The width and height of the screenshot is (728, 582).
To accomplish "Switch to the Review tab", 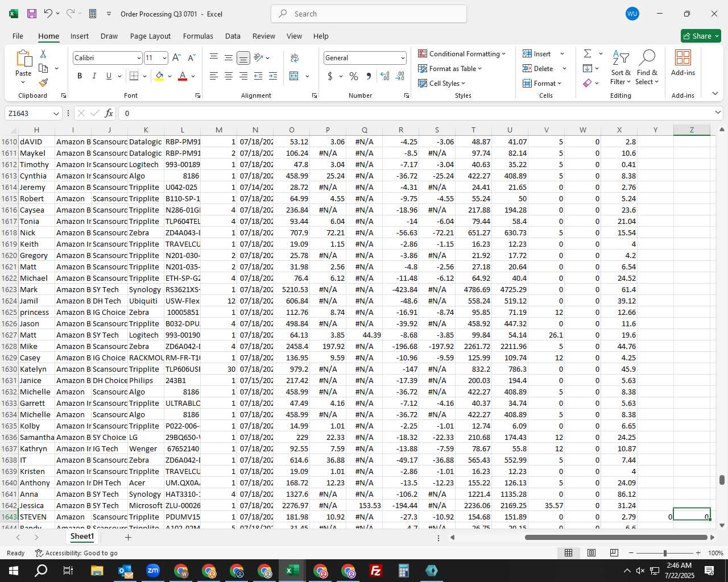I will tap(264, 36).
